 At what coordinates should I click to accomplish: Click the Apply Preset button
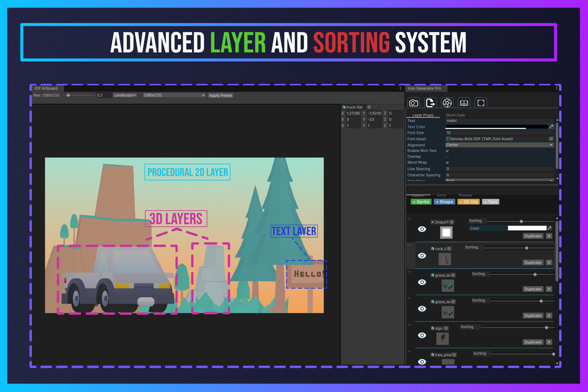pyautogui.click(x=220, y=95)
